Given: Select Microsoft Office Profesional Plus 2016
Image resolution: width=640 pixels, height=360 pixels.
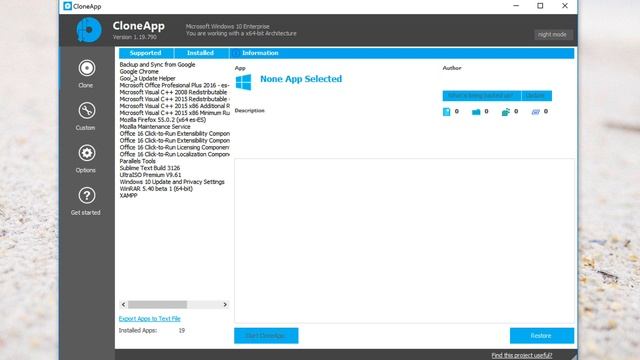Looking at the screenshot, I should 174,85.
